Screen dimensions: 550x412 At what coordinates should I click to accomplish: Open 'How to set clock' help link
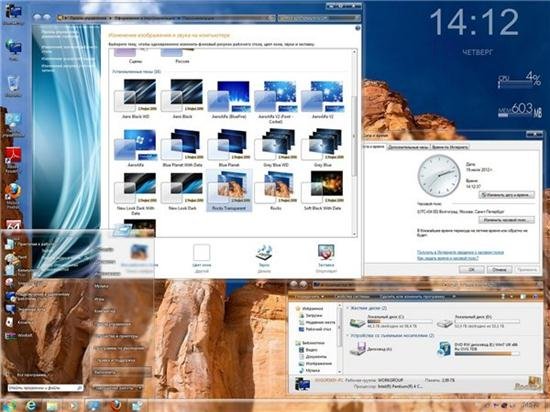click(x=448, y=258)
